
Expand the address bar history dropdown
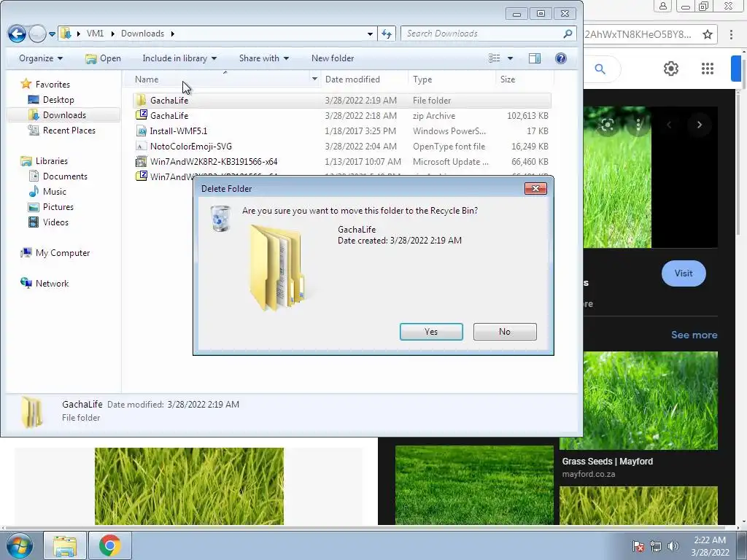coord(370,34)
